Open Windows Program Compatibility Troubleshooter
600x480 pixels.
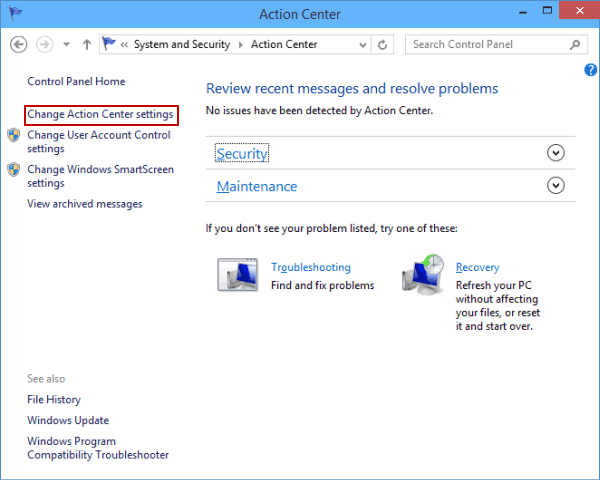98,448
